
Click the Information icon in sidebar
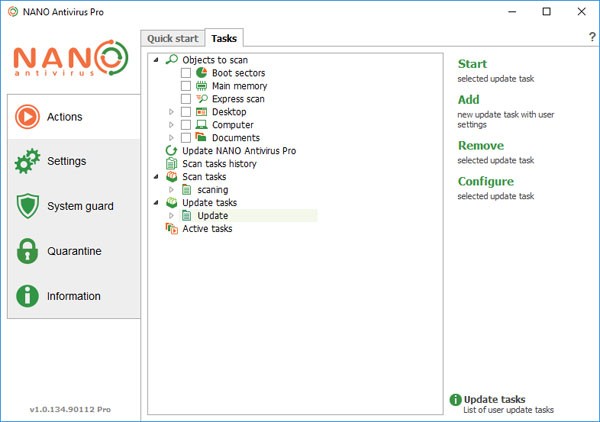click(x=27, y=296)
